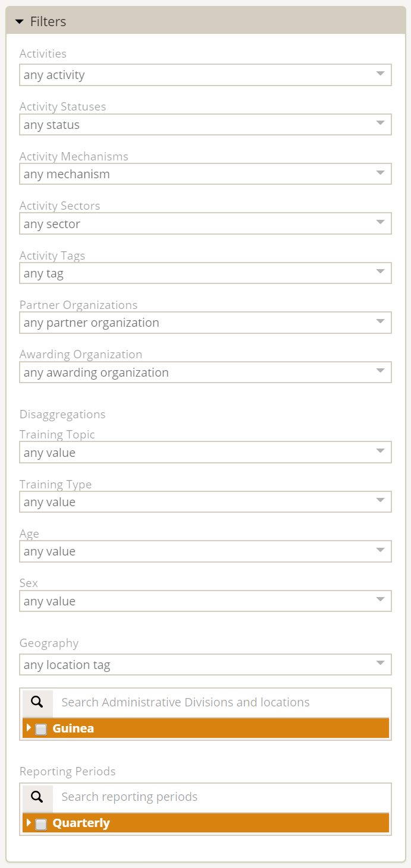Open the Training Topic dropdown arrow
The height and width of the screenshot is (868, 411).
click(381, 452)
